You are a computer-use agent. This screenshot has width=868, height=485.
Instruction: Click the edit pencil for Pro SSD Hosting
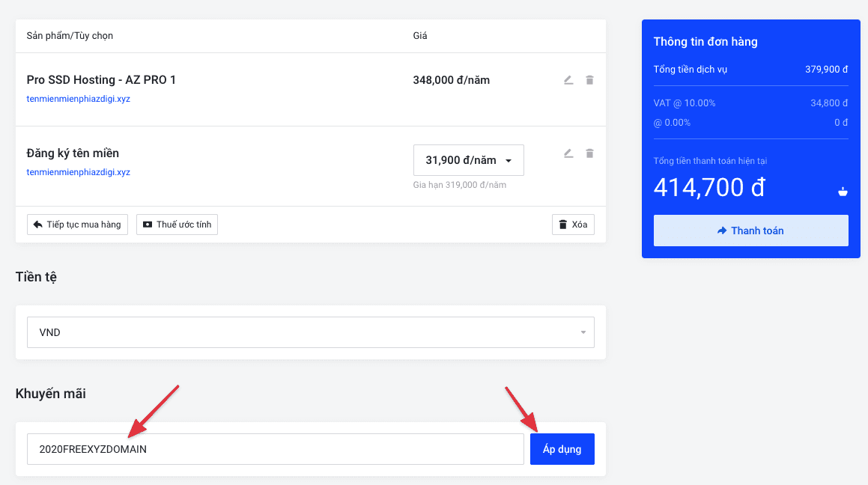click(x=568, y=80)
